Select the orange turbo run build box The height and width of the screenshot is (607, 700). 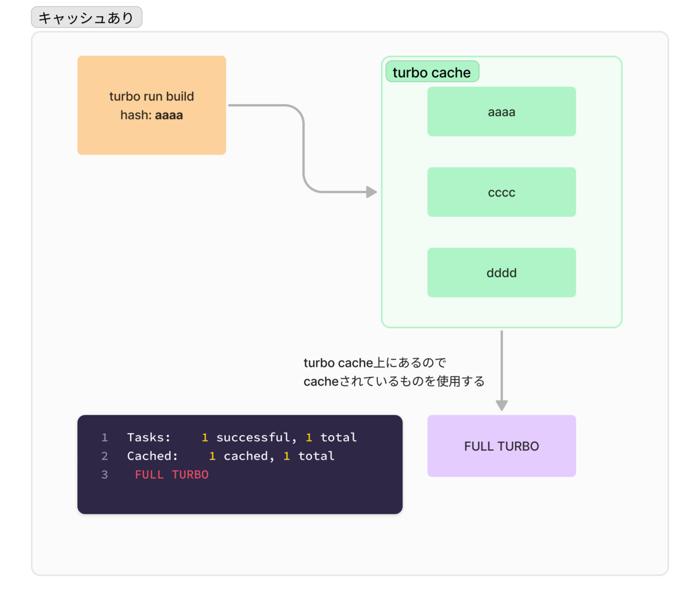click(x=152, y=105)
